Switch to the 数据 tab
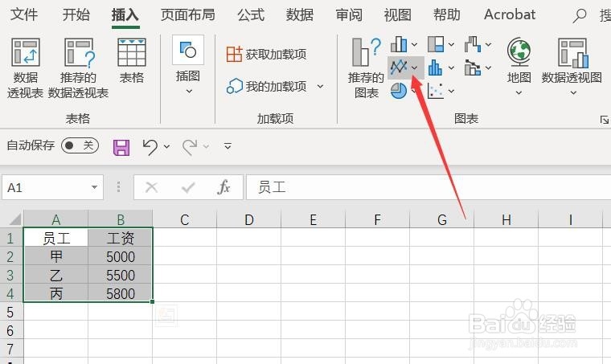611x364 pixels. (x=300, y=14)
